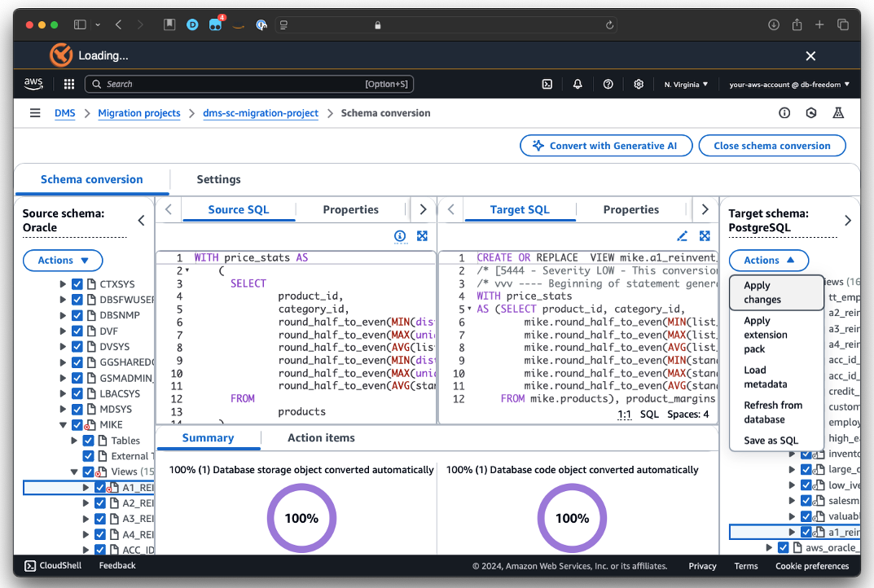
Task: Go back in Safari
Action: 118,24
